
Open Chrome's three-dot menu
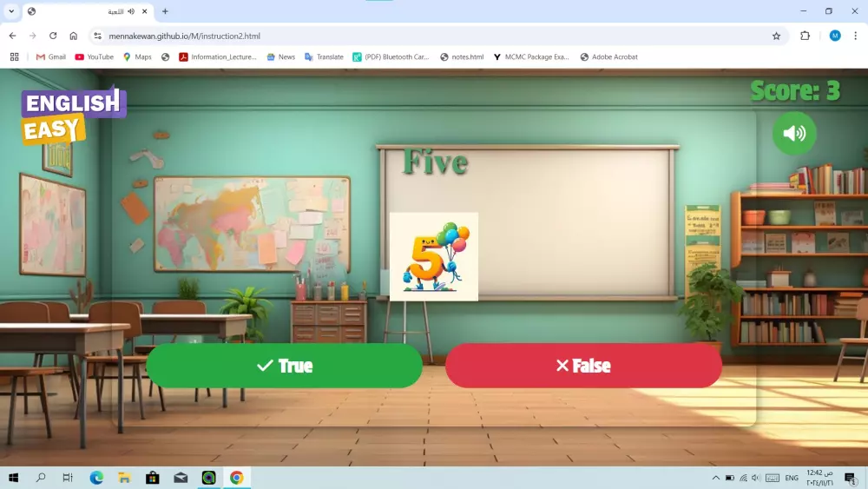coord(855,36)
